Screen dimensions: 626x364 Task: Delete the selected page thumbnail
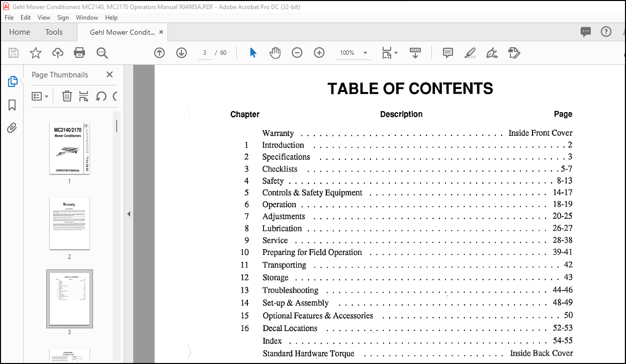tap(67, 96)
